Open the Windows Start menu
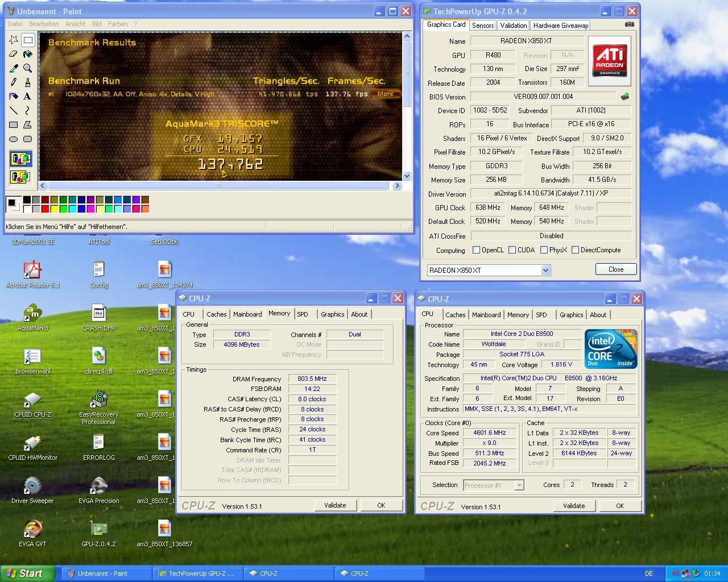The height and width of the screenshot is (582, 728). (x=28, y=573)
